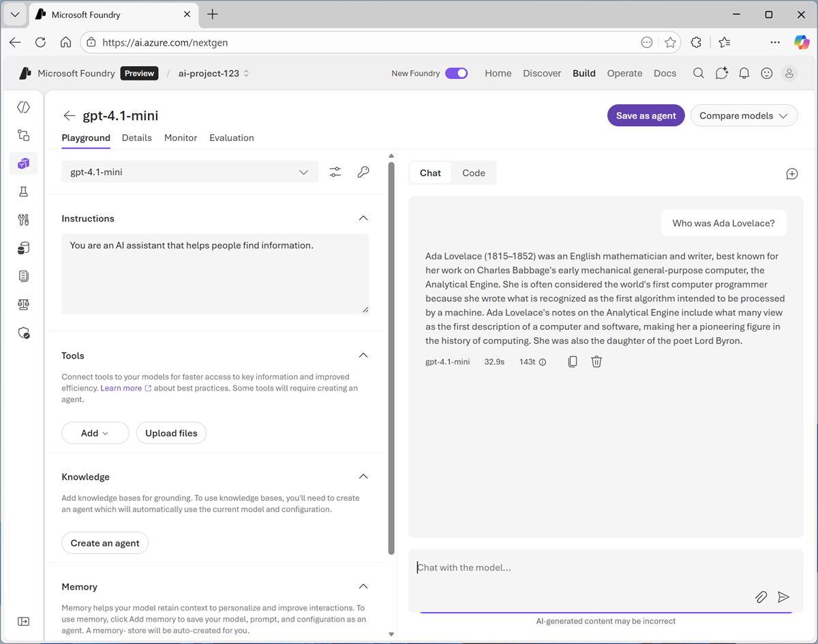
Task: Send the message with arrow icon
Action: (783, 597)
